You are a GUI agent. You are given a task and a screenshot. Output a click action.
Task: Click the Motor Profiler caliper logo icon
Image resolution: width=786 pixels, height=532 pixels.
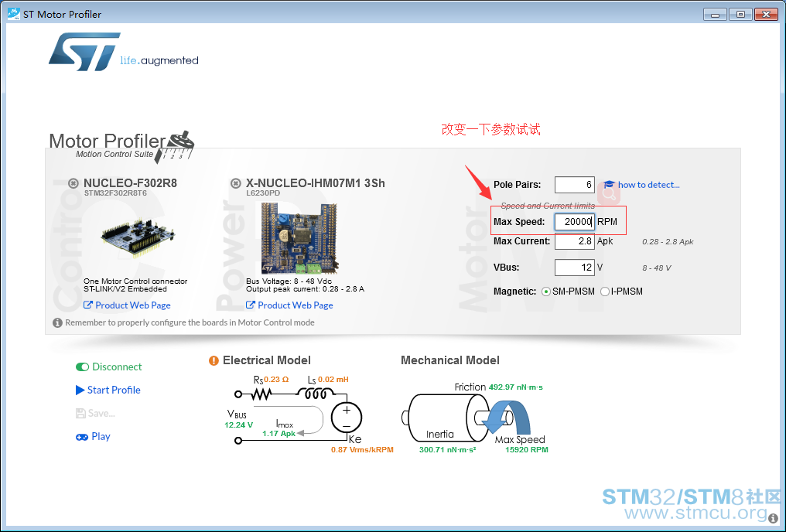pos(176,147)
